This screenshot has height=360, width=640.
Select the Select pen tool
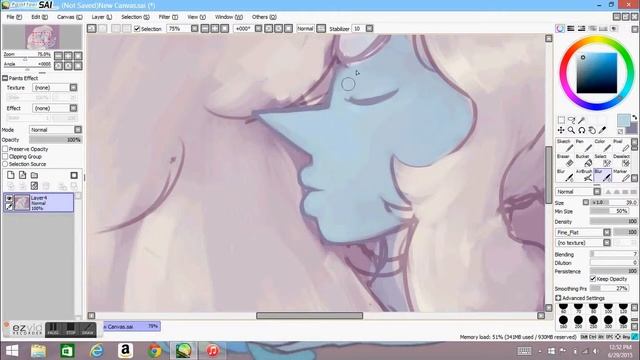tap(602, 160)
